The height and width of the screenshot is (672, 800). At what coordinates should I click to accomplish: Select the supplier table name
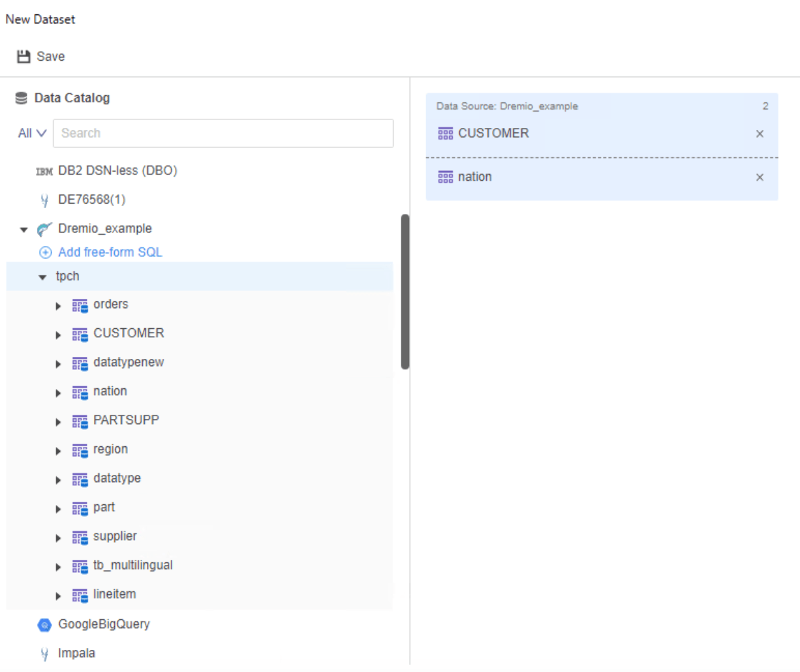(x=115, y=536)
